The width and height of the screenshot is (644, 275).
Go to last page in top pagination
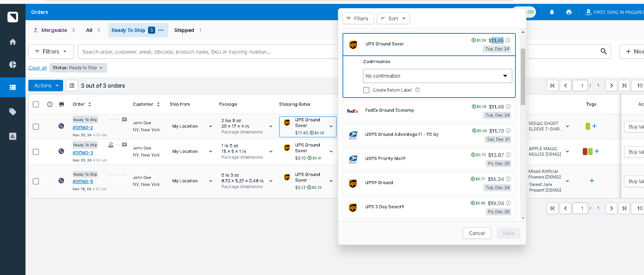pyautogui.click(x=624, y=86)
